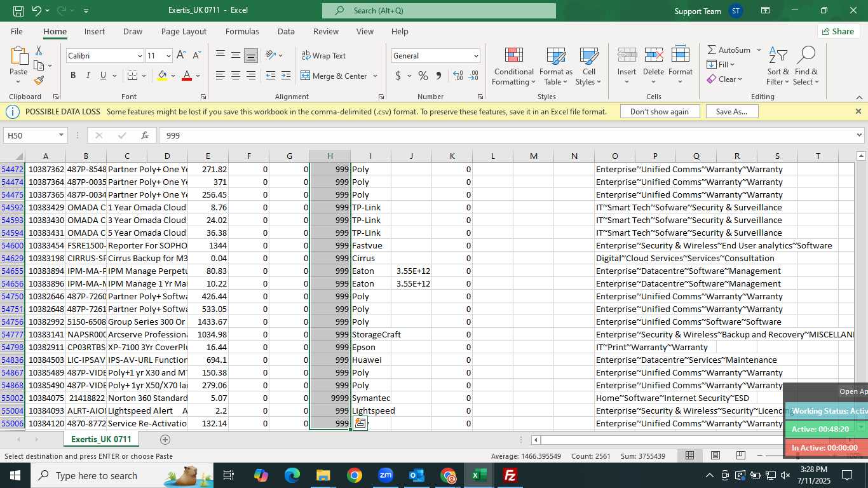Open Zoom app from the taskbar

[386, 475]
